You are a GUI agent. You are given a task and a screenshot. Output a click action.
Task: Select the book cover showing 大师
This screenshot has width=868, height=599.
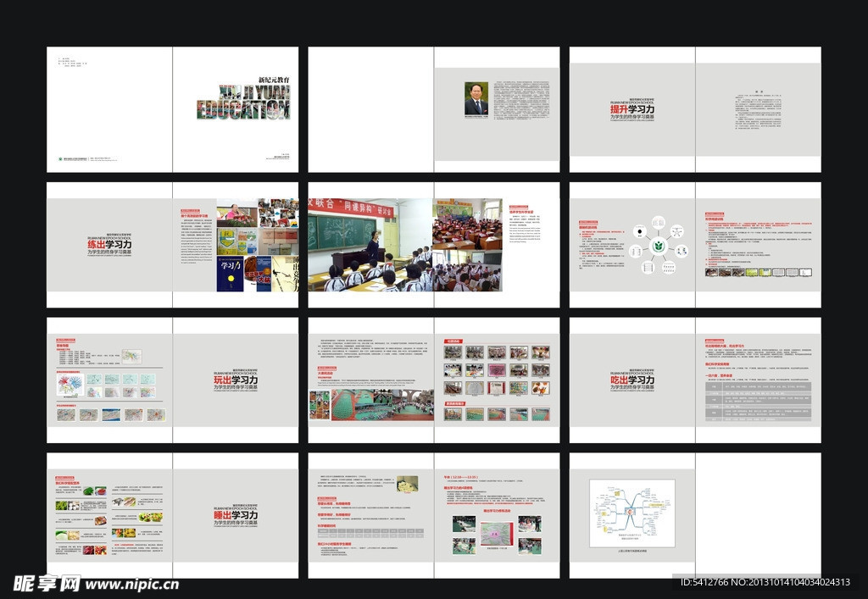(x=258, y=273)
